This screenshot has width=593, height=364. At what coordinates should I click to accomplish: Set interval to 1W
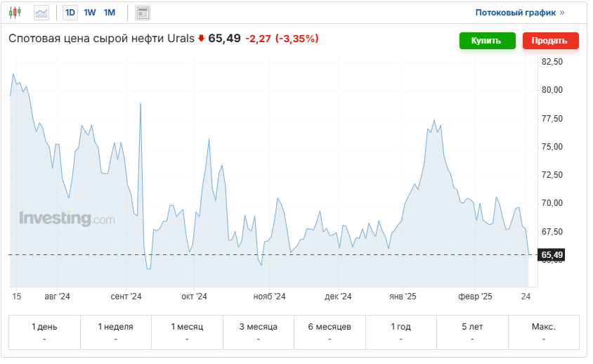click(90, 13)
